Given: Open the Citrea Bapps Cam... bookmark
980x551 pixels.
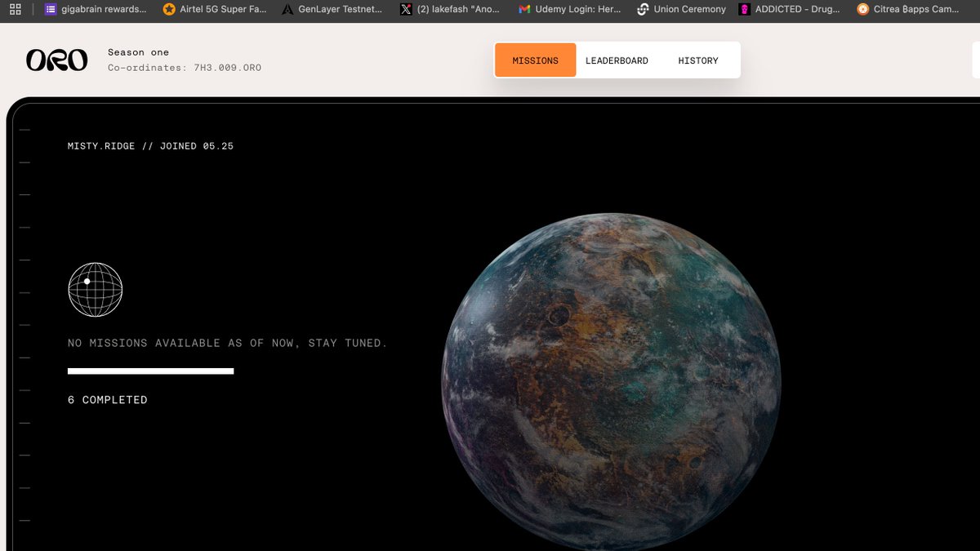Looking at the screenshot, I should click(908, 9).
